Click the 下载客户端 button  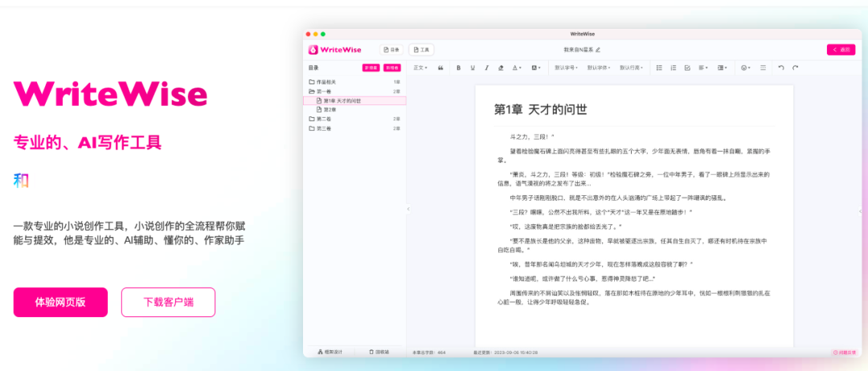coord(168,302)
